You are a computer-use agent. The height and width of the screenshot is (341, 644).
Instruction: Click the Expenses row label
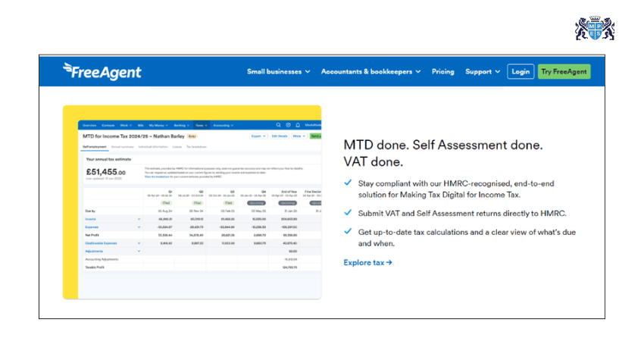pyautogui.click(x=92, y=227)
